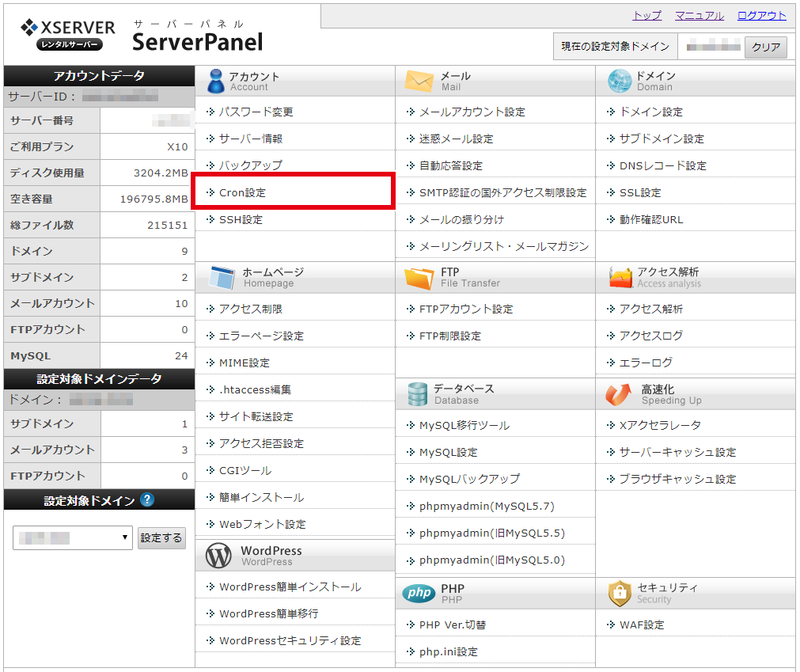Open サイト転送設定
Viewport: 800px width, 672px height.
point(256,416)
